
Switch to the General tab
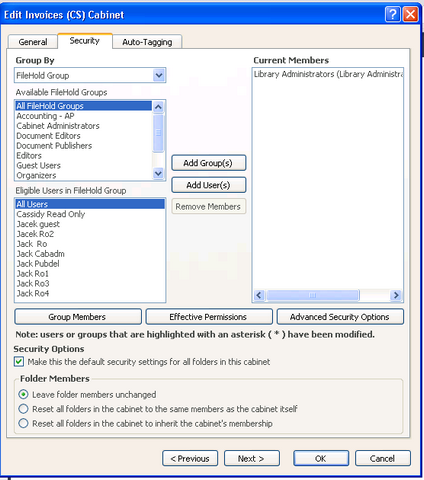pyautogui.click(x=33, y=42)
